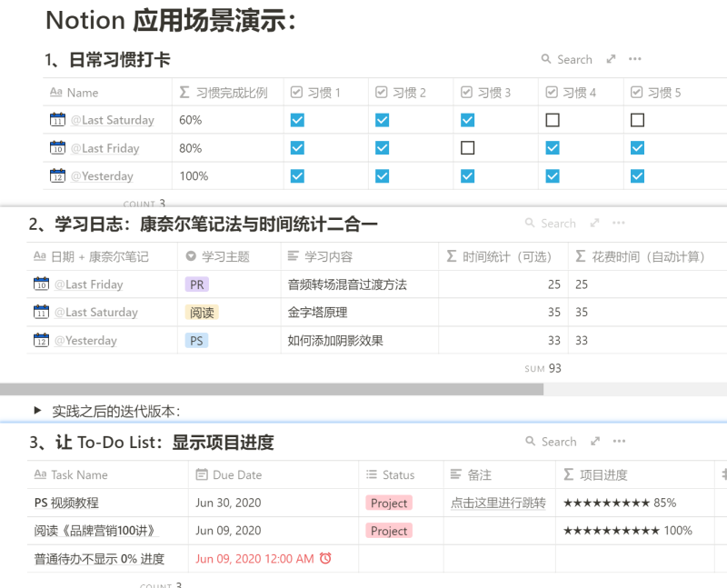Image resolution: width=727 pixels, height=588 pixels.
Task: Uncheck 习惯 1 for @Last Saturday
Action: [297, 120]
